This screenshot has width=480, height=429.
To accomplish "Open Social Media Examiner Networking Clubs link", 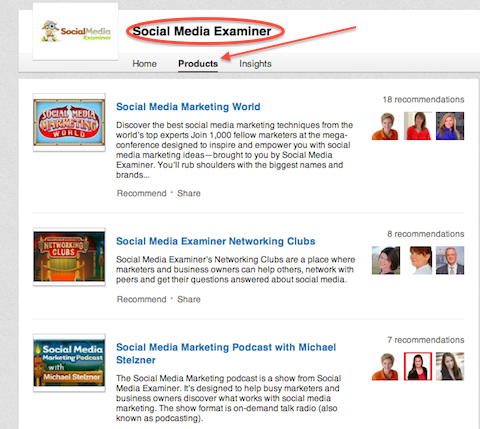I will click(216, 241).
